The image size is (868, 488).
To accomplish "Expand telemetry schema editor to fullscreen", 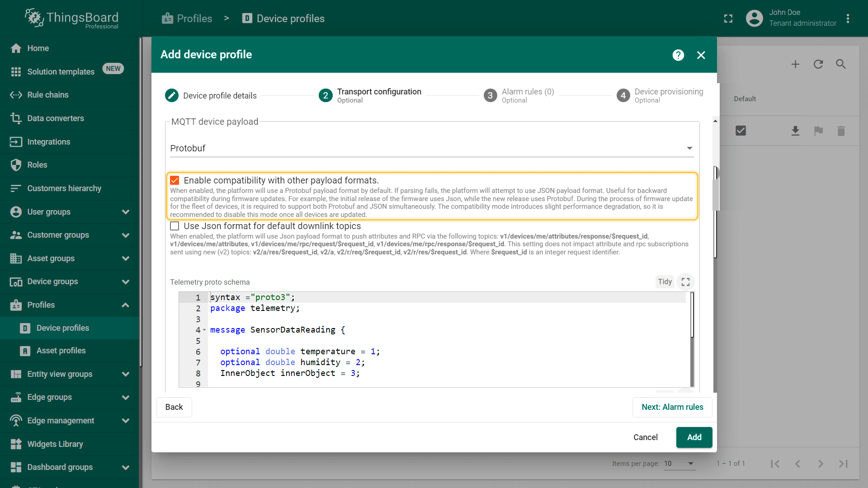I will (x=686, y=282).
